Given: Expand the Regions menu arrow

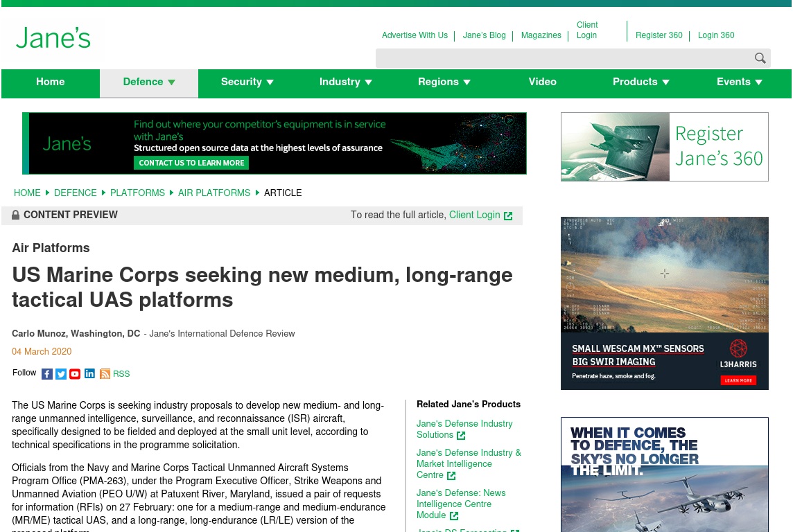Looking at the screenshot, I should (467, 82).
